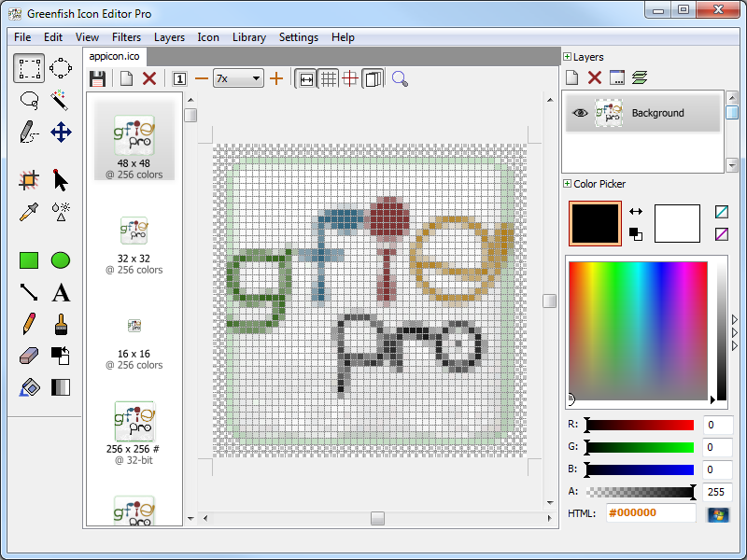Toggle the fit-to-window view mode
This screenshot has width=747, height=560.
306,77
